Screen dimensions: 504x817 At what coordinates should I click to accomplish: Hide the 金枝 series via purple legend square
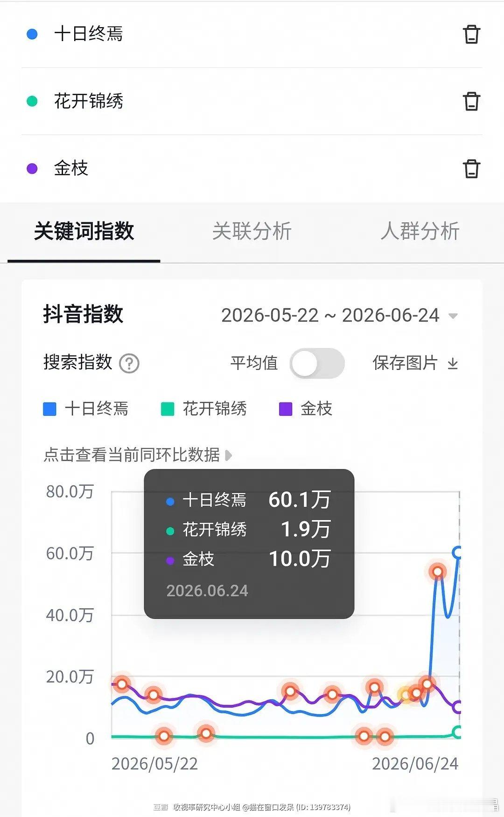click(x=285, y=409)
